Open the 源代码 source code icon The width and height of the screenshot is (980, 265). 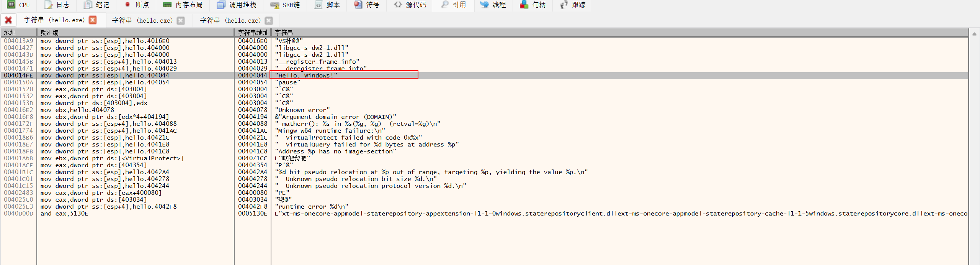pos(398,5)
